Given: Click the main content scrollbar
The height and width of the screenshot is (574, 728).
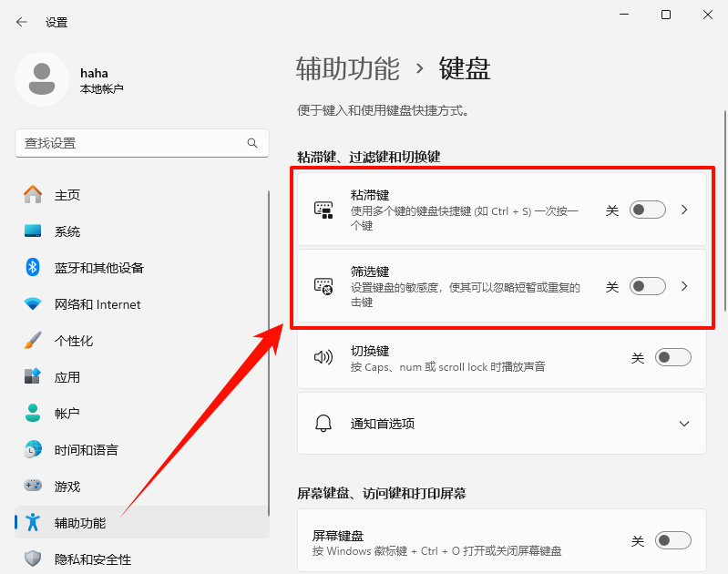Looking at the screenshot, I should 724,210.
